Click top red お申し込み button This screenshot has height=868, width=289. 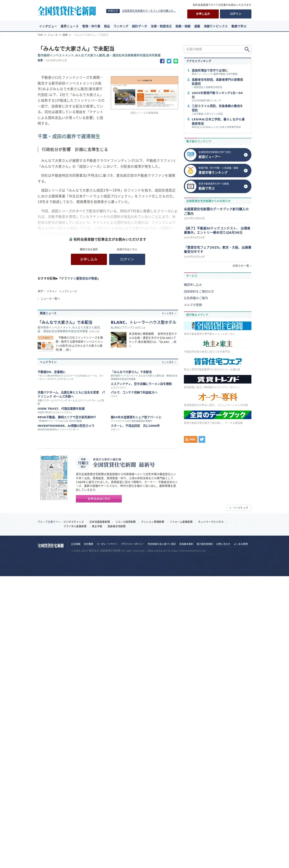[x=203, y=14]
